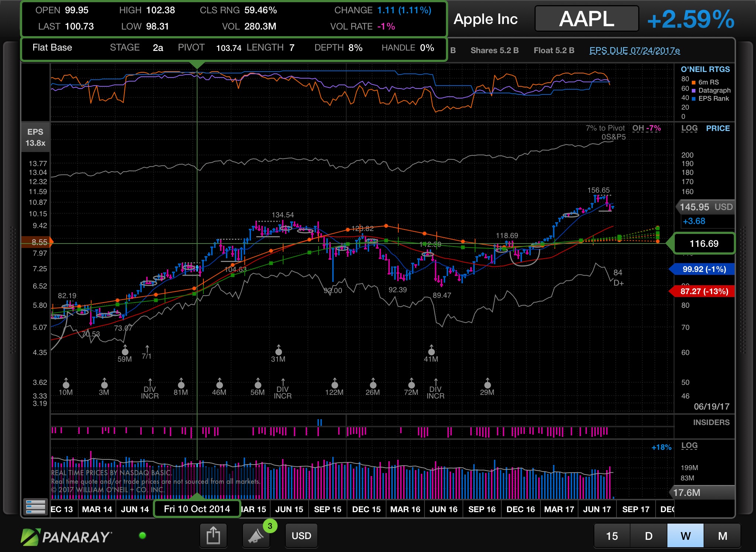Toggle LOG scale for volume panel

[x=689, y=445]
